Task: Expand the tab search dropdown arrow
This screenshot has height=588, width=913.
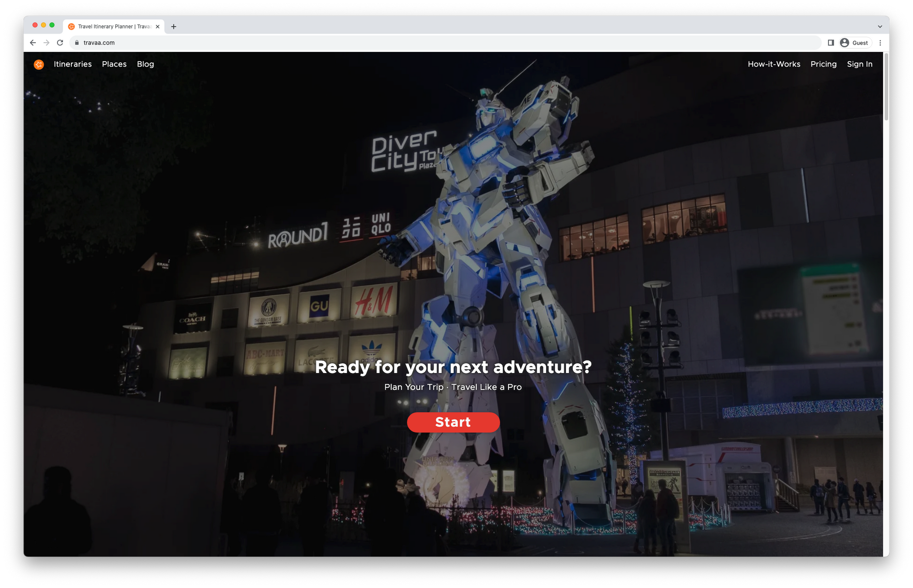Action: (879, 27)
